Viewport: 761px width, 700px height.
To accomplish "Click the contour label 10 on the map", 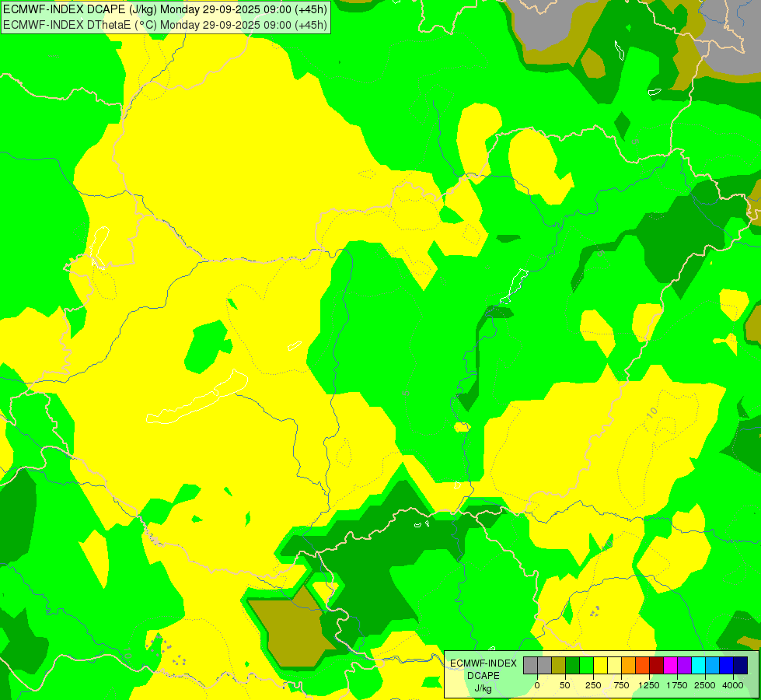I will click(x=651, y=411).
